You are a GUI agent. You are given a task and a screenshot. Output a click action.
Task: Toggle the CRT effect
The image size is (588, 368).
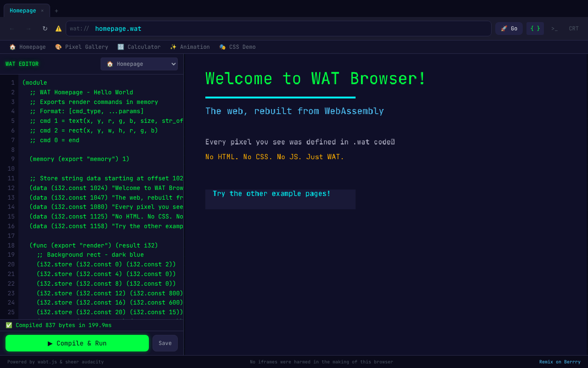tap(574, 29)
